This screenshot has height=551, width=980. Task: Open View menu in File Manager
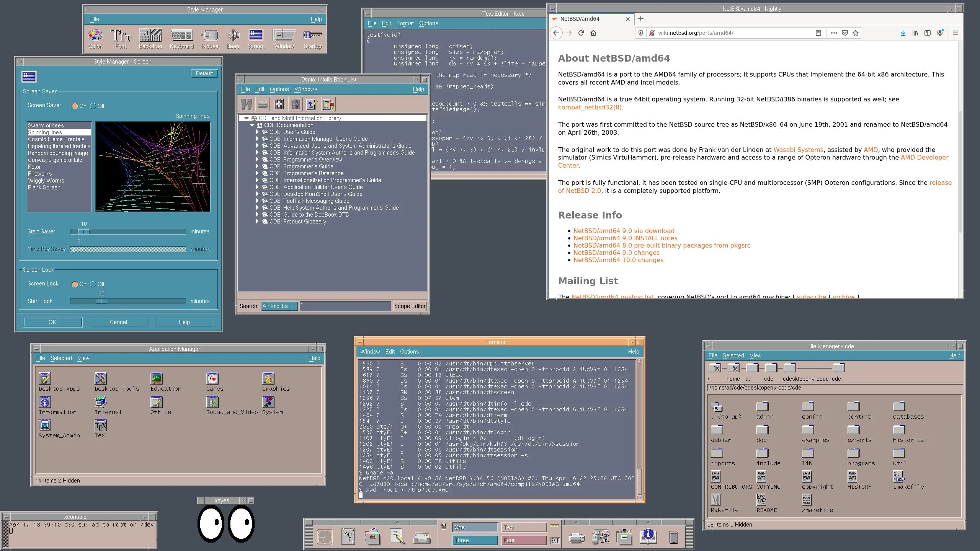pos(755,355)
